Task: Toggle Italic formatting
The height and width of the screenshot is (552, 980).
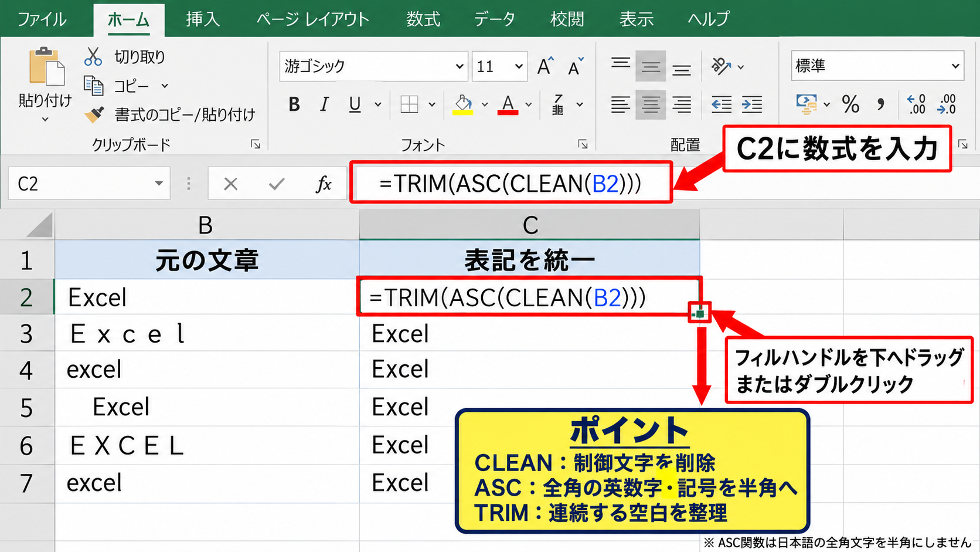Action: [324, 104]
